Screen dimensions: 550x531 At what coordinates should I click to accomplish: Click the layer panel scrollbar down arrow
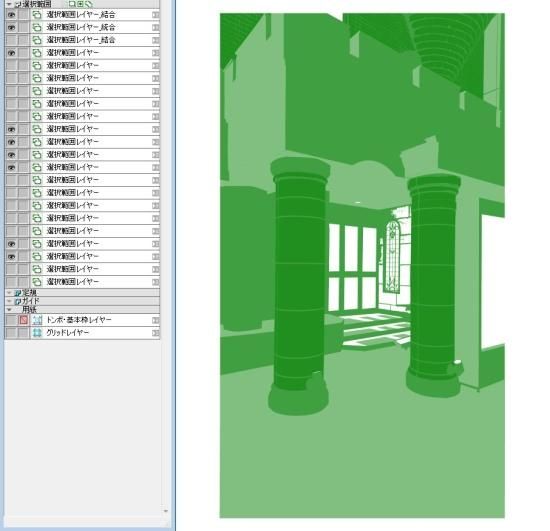[166, 511]
